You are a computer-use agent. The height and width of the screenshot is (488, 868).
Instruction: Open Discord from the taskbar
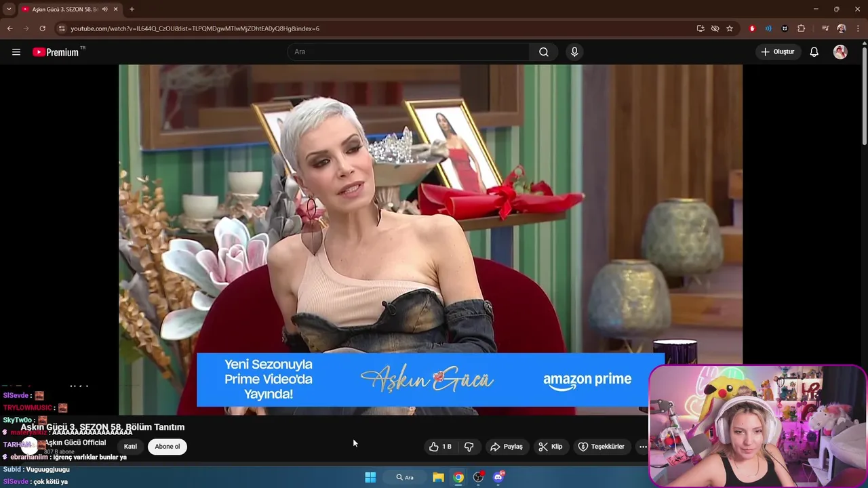point(498,477)
